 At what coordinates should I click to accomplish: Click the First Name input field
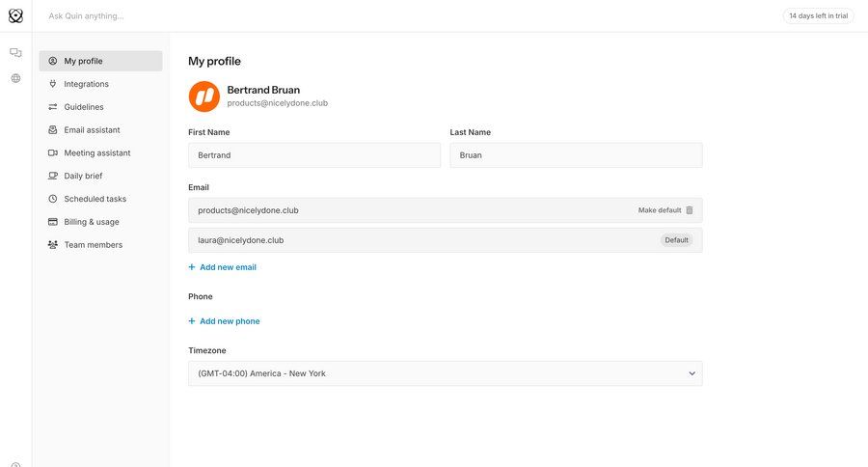pos(313,155)
